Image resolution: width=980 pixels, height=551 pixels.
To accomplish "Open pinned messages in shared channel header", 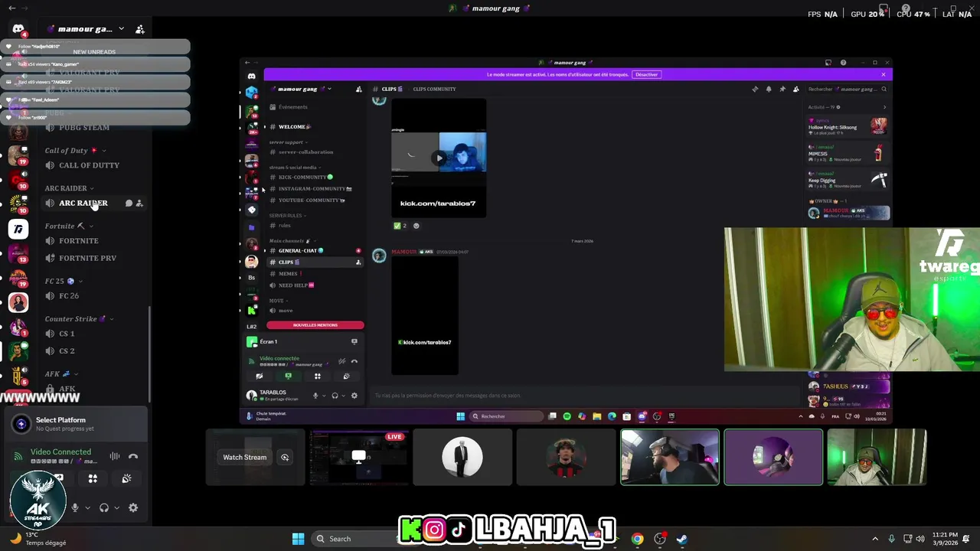I will click(x=782, y=89).
